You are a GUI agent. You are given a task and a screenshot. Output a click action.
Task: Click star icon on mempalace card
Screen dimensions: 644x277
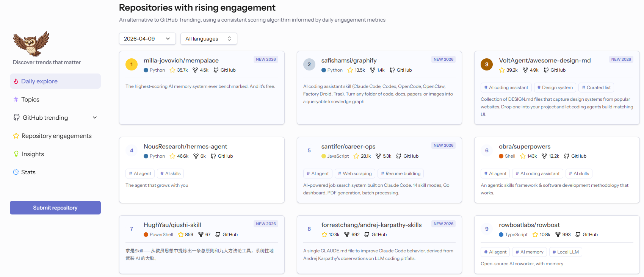pos(172,70)
